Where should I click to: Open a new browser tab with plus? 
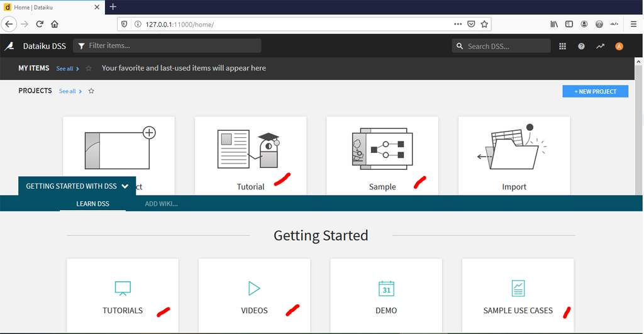pyautogui.click(x=113, y=6)
